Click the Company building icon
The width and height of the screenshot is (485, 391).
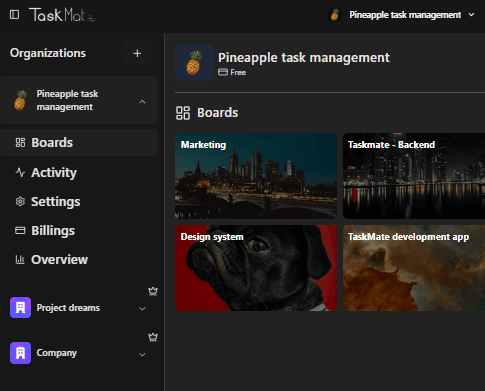(20, 353)
